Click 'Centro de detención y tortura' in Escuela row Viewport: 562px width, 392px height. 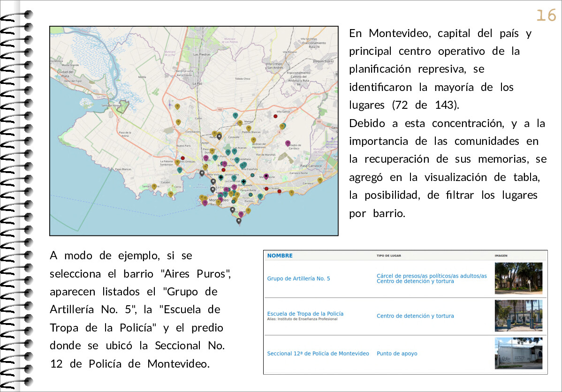[x=415, y=316]
